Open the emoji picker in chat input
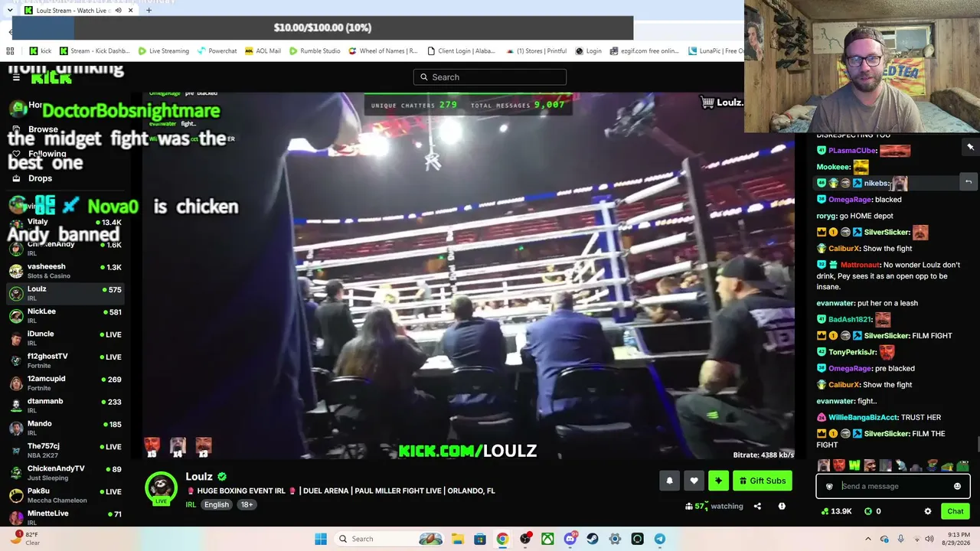Image resolution: width=980 pixels, height=551 pixels. tap(957, 486)
